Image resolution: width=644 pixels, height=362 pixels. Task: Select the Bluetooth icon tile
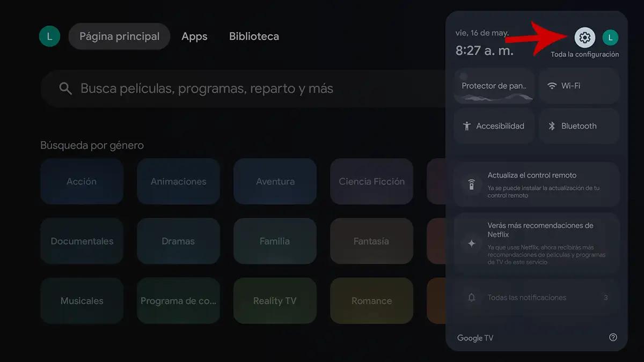click(x=551, y=125)
